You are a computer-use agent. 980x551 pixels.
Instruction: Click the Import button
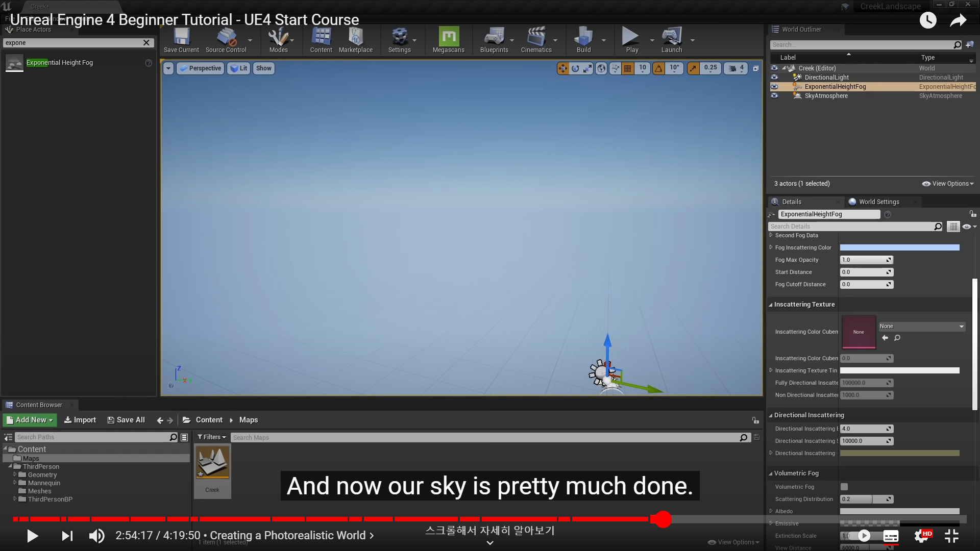click(80, 420)
